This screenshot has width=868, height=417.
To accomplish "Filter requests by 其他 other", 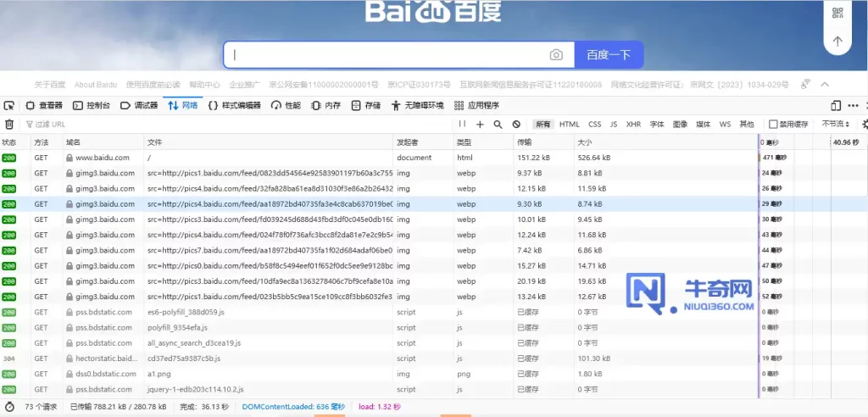I will tap(747, 125).
